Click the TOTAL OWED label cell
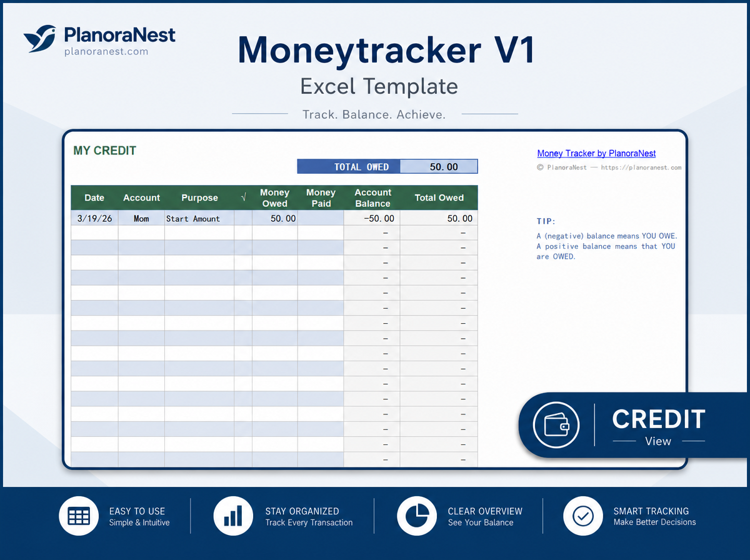 (x=349, y=167)
